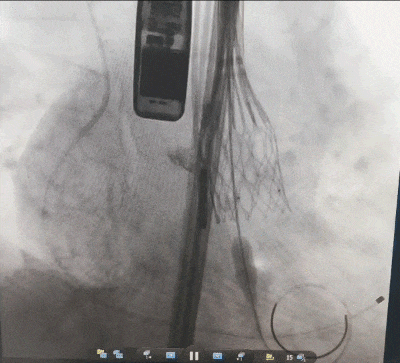Click the blue frame icon just before the pause button
The image size is (400, 363).
click(170, 355)
